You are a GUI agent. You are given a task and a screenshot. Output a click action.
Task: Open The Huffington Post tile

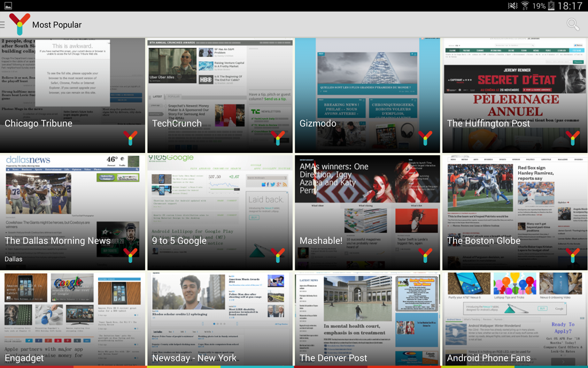pyautogui.click(x=515, y=95)
